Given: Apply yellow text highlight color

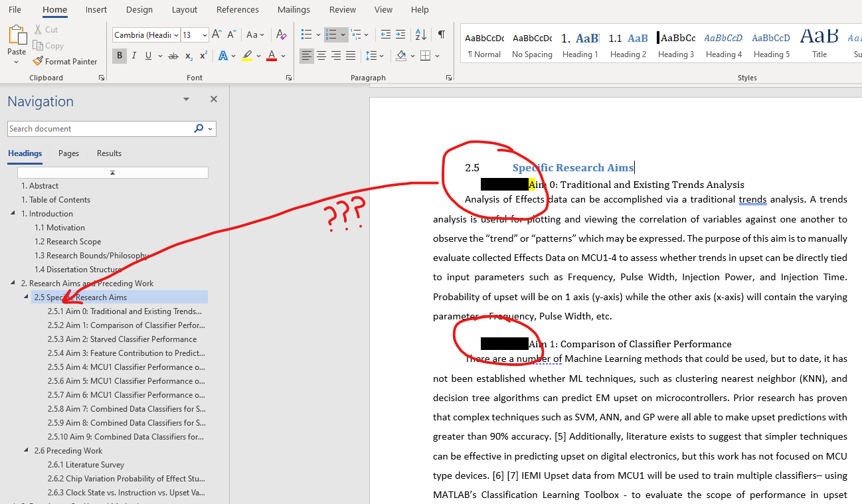Looking at the screenshot, I should (x=247, y=56).
